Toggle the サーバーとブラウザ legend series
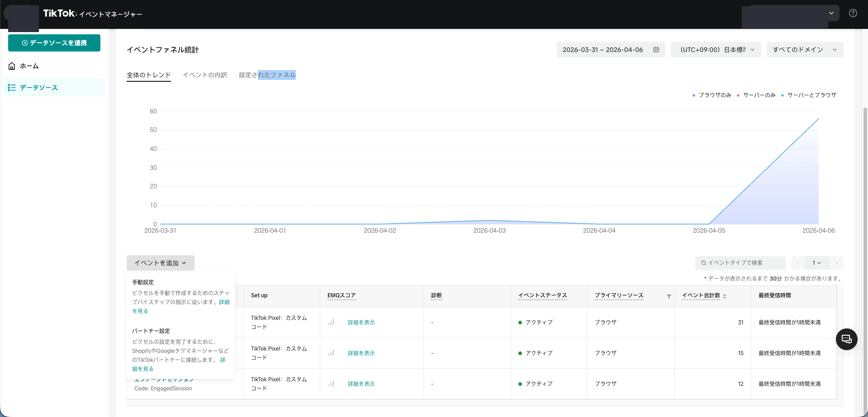The height and width of the screenshot is (417, 868). 809,95
